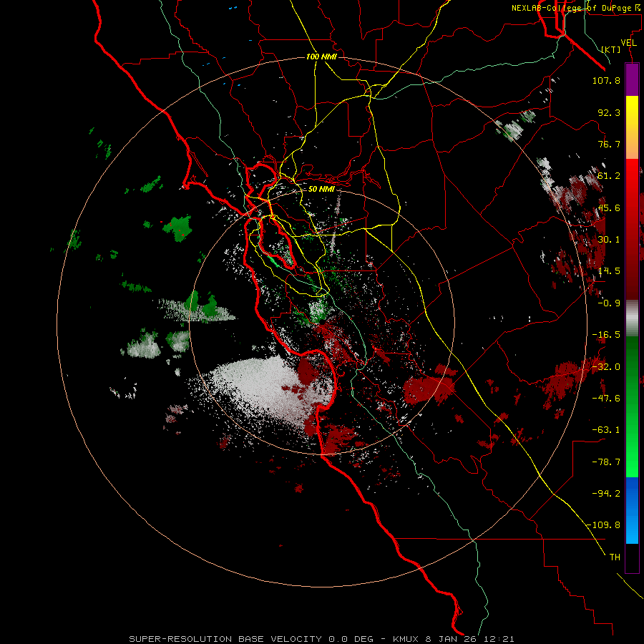The image size is (644, 644).
Task: Click the -78.7 scale value
Action: [x=606, y=462]
